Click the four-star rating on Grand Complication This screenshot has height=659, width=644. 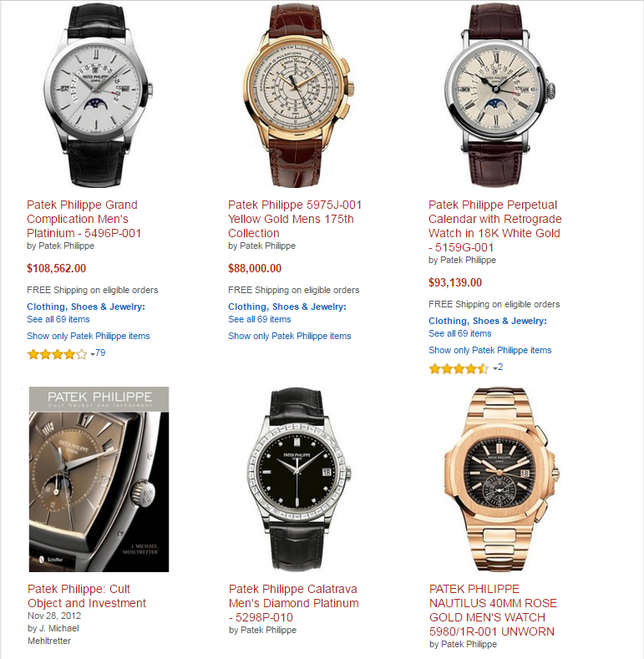pyautogui.click(x=57, y=354)
